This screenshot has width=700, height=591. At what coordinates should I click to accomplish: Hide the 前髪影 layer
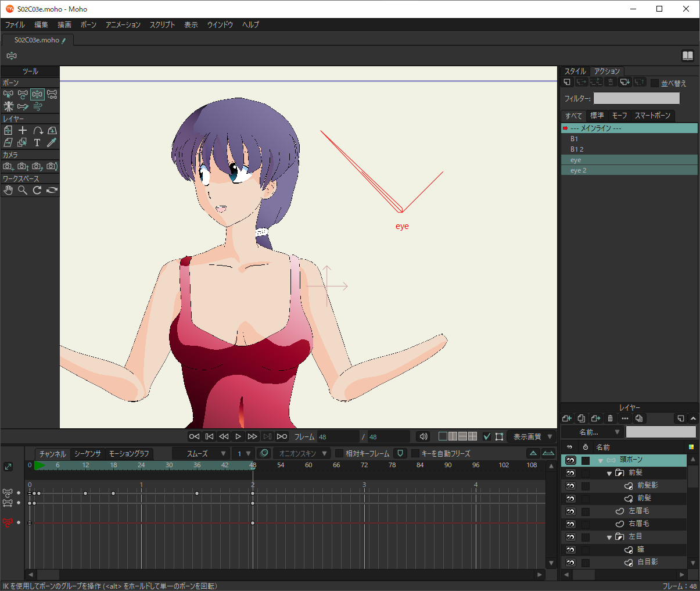(x=570, y=486)
